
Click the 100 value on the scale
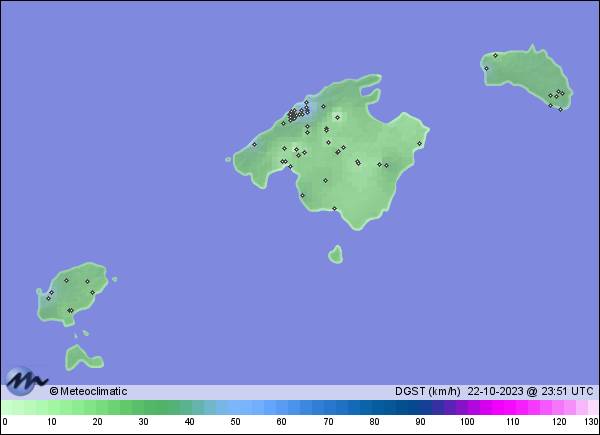click(x=467, y=422)
